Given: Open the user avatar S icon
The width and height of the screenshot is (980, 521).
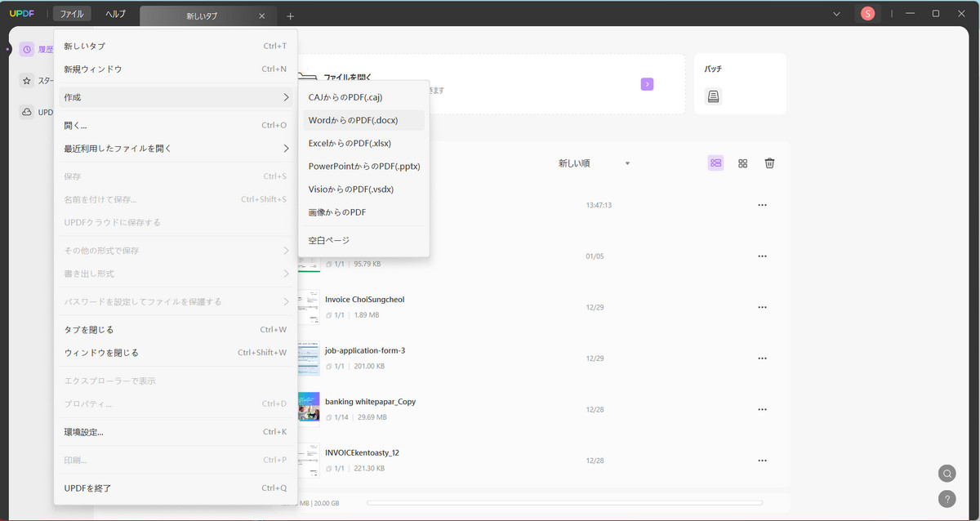Looking at the screenshot, I should pyautogui.click(x=867, y=14).
